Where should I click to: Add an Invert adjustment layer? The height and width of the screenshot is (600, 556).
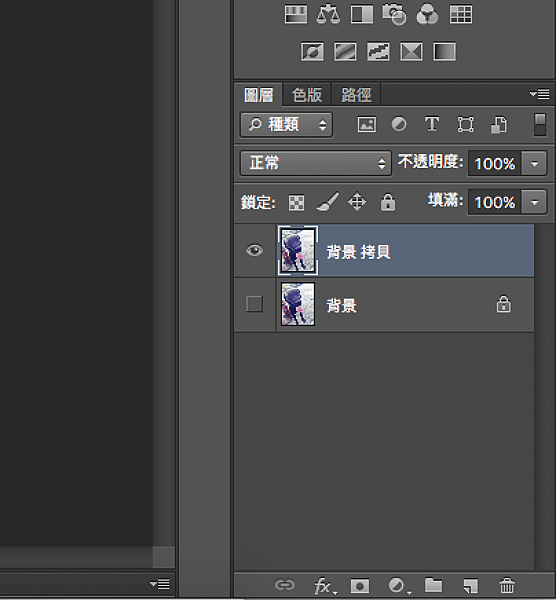click(x=312, y=52)
